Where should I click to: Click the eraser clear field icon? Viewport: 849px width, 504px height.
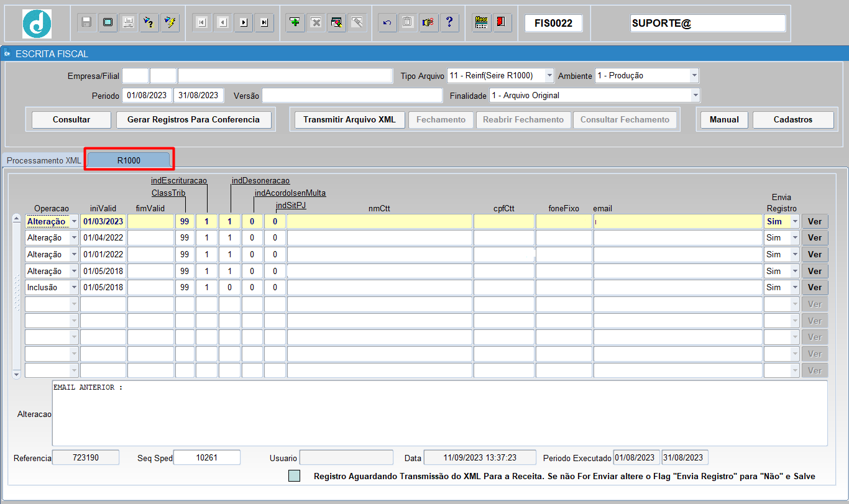(x=357, y=23)
